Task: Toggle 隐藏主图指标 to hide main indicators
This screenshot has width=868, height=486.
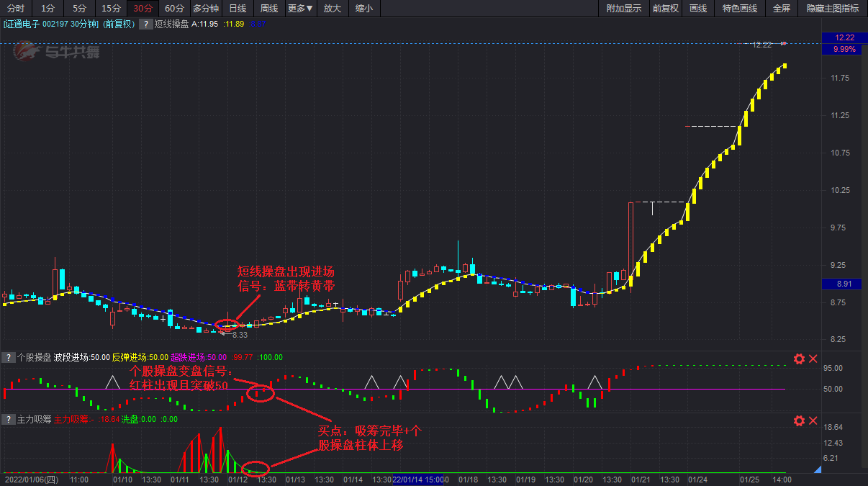Action: tap(833, 9)
